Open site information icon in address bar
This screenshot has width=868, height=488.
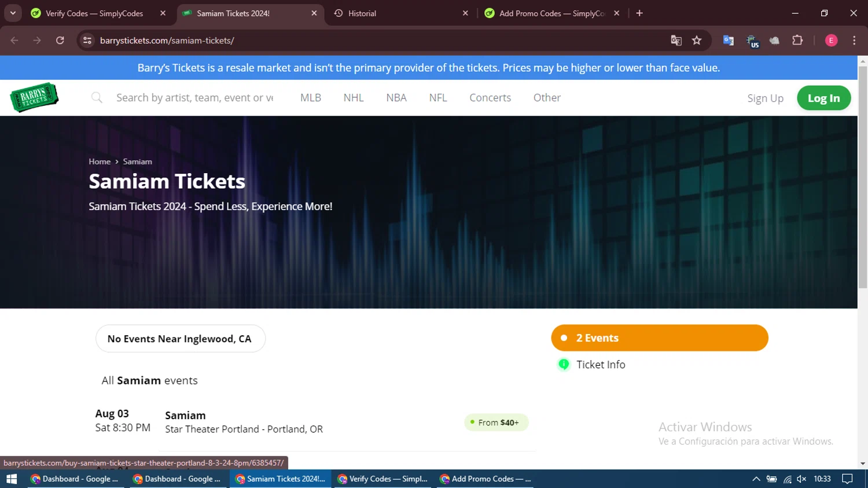click(x=87, y=41)
